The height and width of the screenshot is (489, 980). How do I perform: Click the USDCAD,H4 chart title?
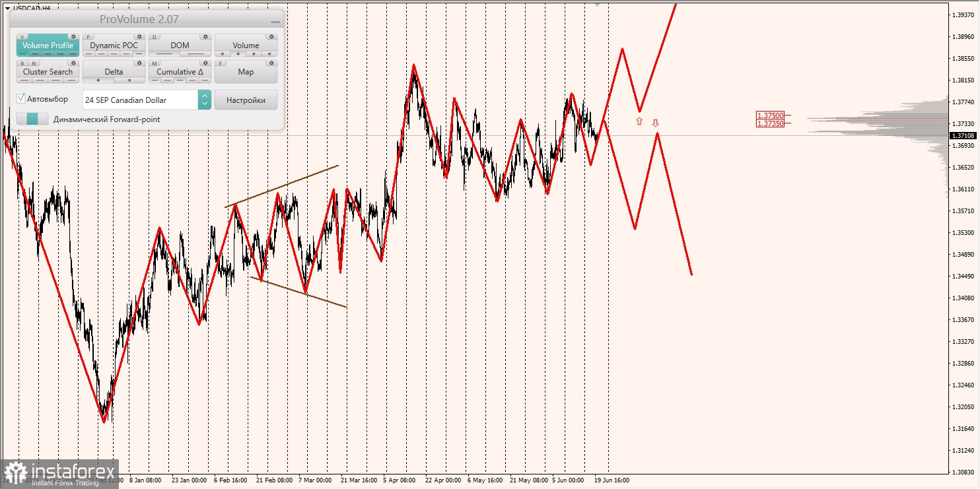[32, 8]
